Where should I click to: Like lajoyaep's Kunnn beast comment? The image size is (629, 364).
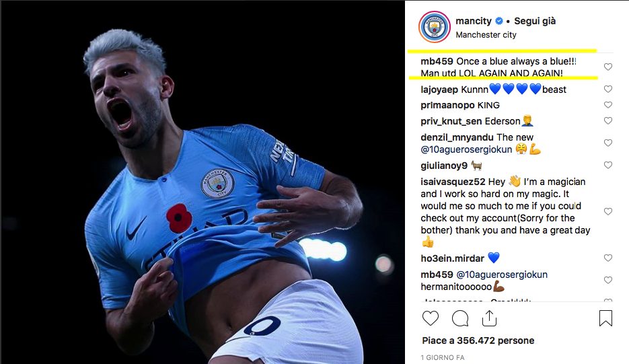(x=608, y=89)
